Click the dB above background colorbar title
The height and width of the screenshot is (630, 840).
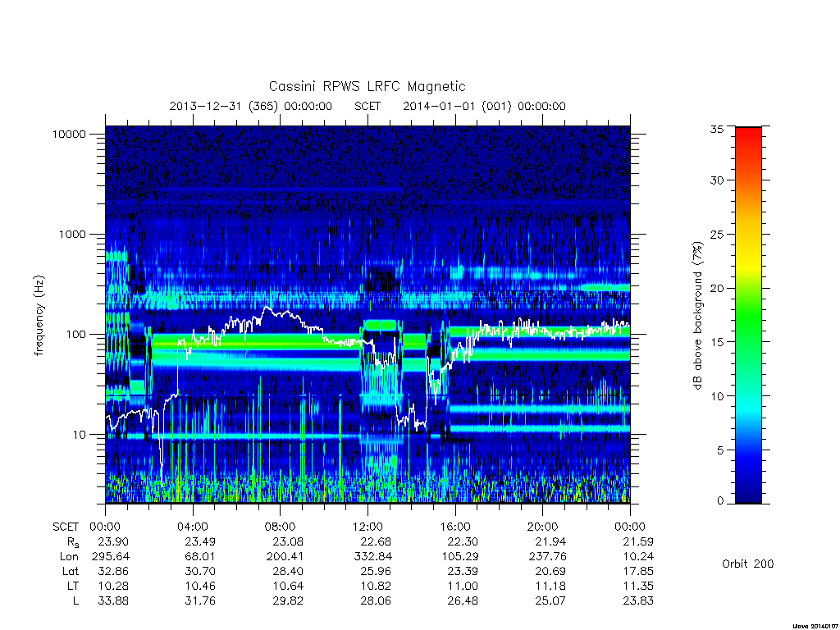click(697, 316)
